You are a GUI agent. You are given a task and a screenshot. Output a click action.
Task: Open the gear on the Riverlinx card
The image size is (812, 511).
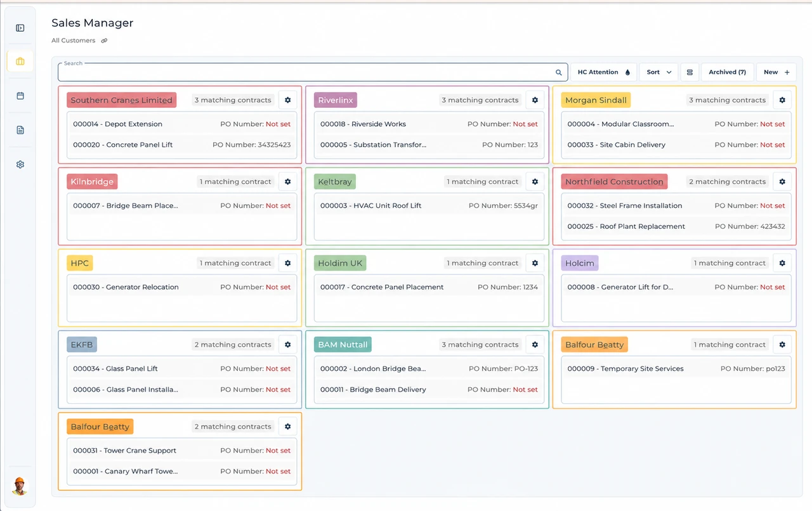point(535,100)
